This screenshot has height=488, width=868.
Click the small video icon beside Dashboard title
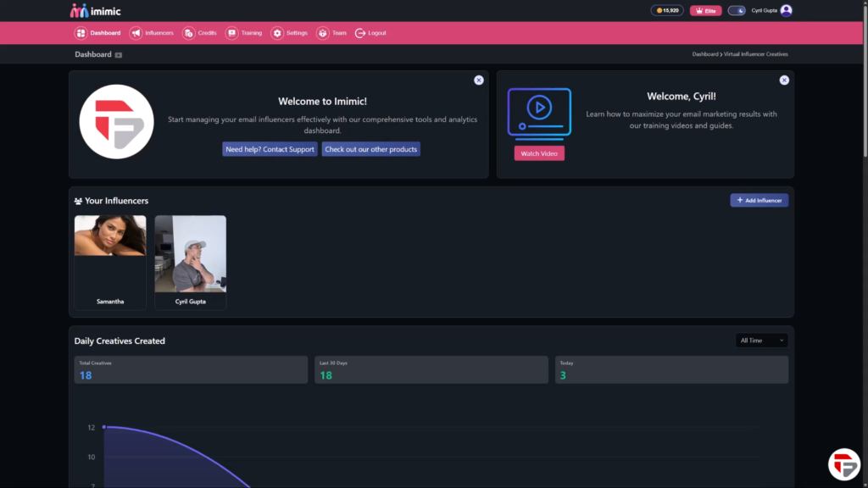click(x=119, y=55)
